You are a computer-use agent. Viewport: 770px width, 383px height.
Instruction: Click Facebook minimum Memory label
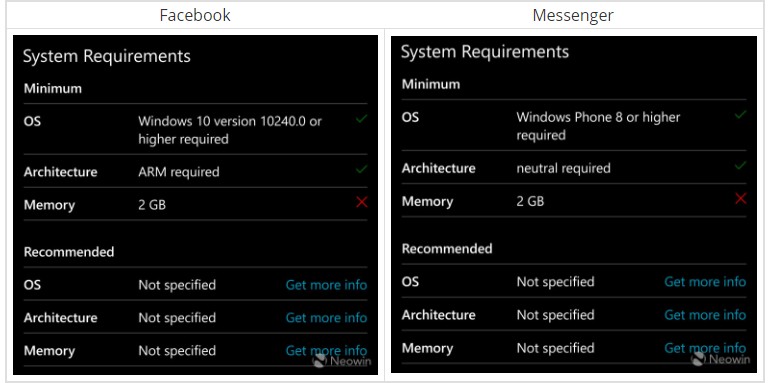pos(49,205)
